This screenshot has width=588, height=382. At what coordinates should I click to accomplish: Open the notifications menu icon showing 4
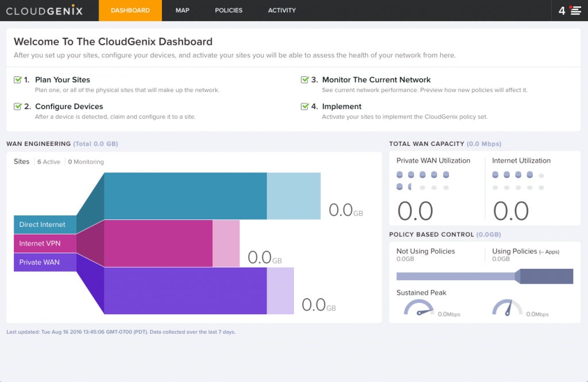click(570, 10)
